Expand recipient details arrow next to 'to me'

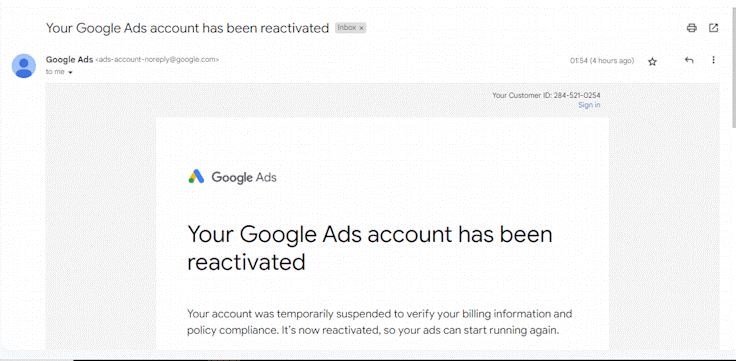point(70,73)
